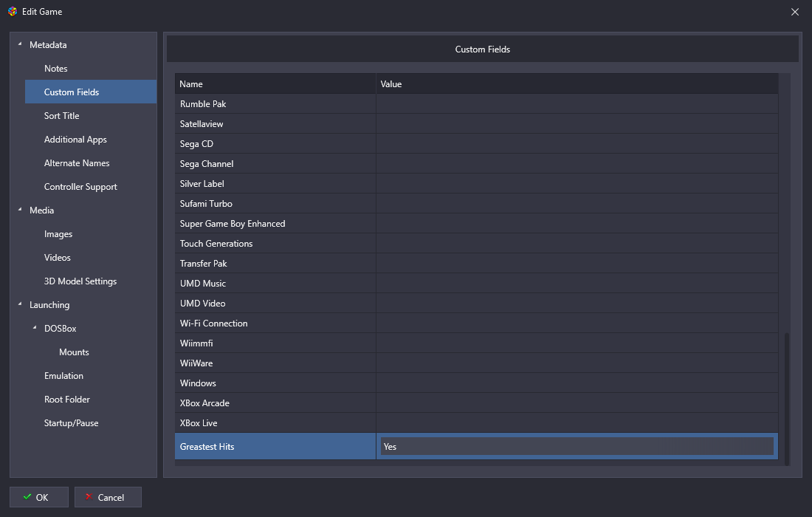The width and height of the screenshot is (812, 517).
Task: Select the Satellaview row
Action: [x=476, y=124]
